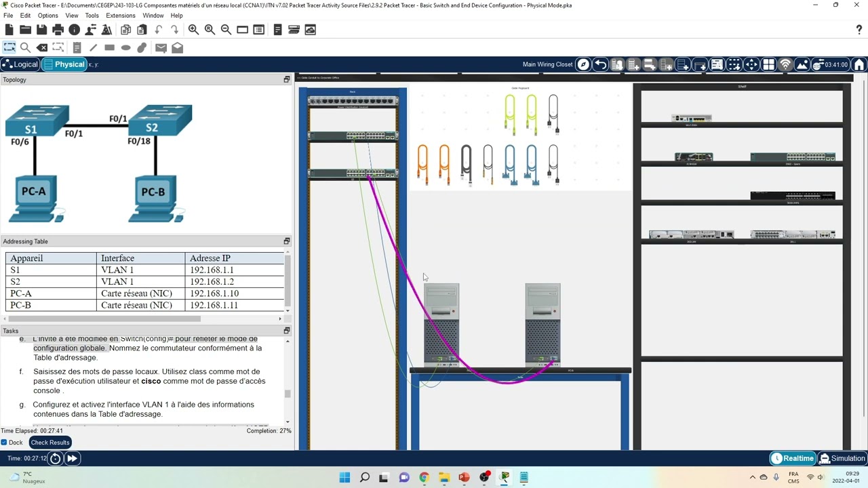Screen dimensions: 868x488
Task: Choose the Select tool
Action: (x=9, y=47)
